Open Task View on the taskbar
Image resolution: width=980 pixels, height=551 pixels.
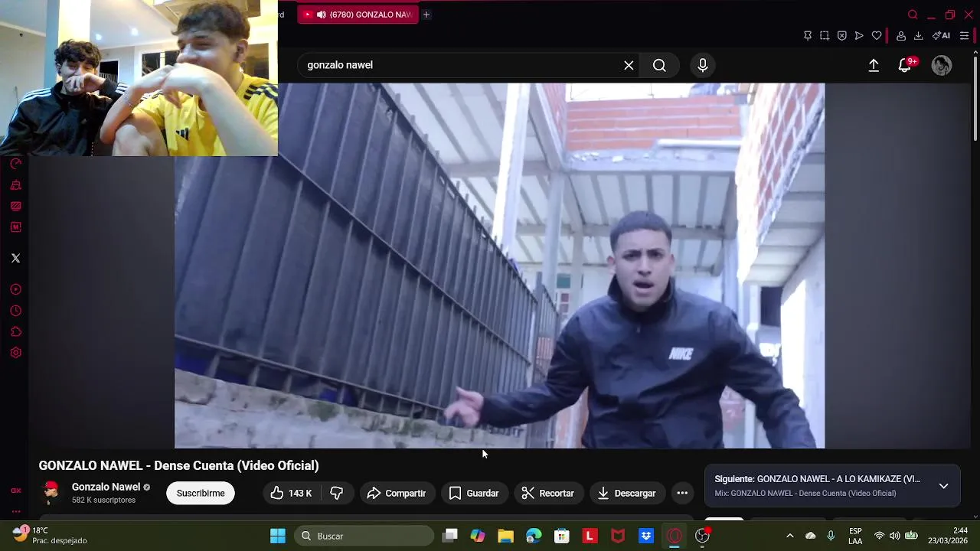tap(450, 536)
